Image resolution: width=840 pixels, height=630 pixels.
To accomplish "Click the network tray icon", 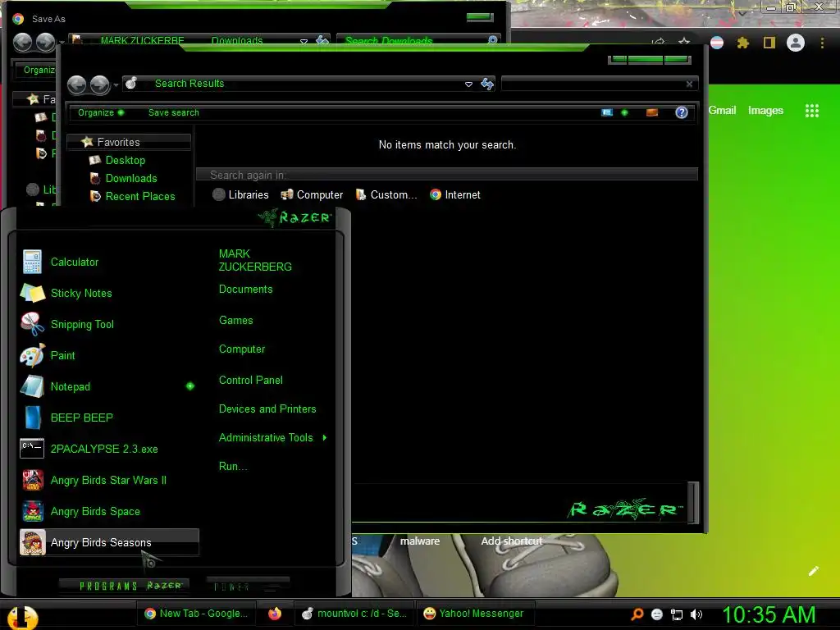I will tap(677, 615).
